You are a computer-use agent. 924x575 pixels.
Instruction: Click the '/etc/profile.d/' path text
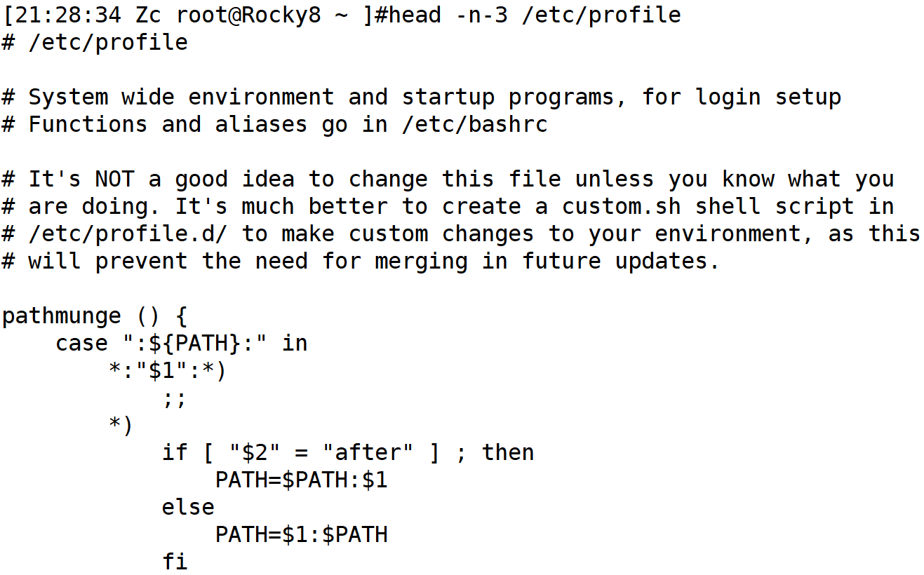tap(128, 234)
